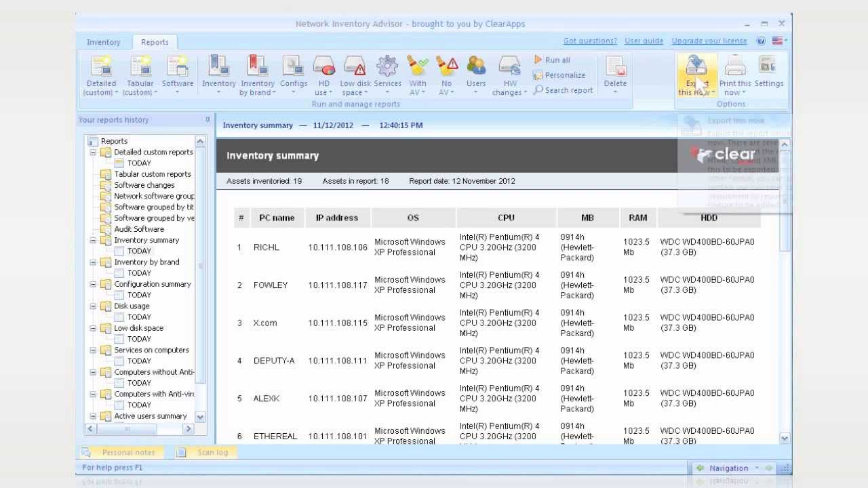Collapse the Inventory by brand node

tap(94, 262)
